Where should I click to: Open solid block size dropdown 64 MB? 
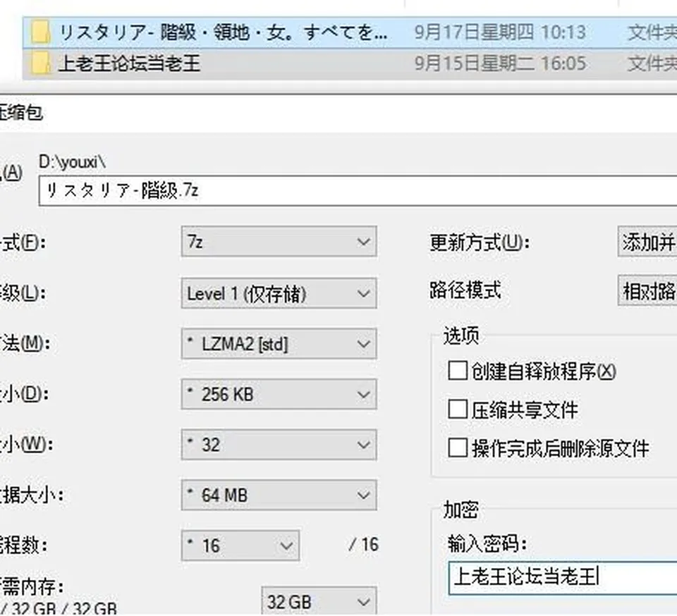(279, 495)
